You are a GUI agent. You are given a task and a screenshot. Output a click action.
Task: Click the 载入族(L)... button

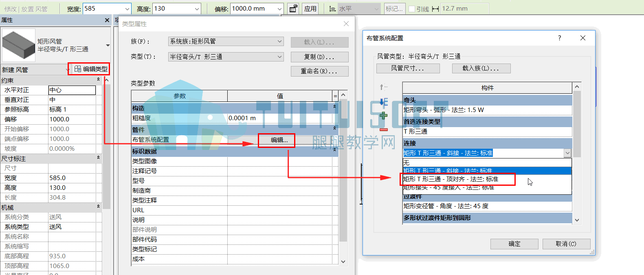click(x=481, y=68)
